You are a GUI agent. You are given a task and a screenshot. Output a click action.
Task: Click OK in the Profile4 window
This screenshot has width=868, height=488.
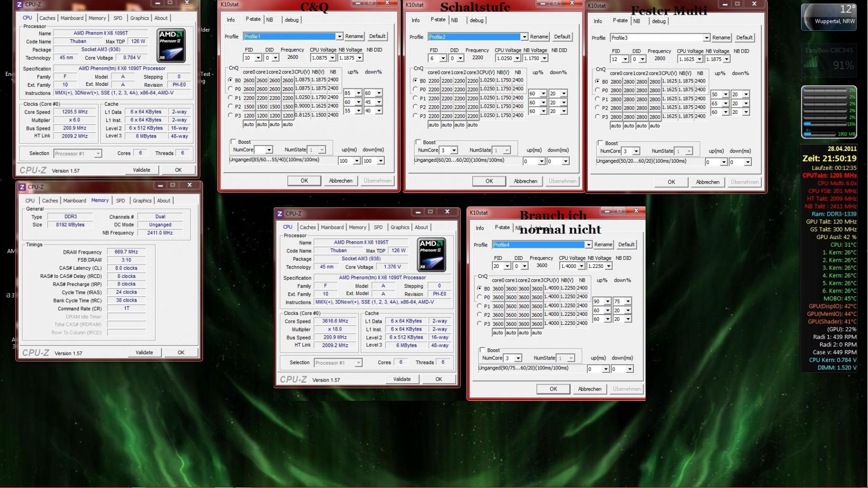click(x=554, y=389)
